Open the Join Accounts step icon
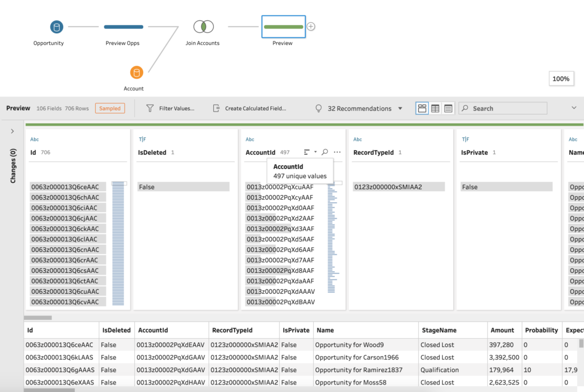This screenshot has height=392, width=584. 203,26
